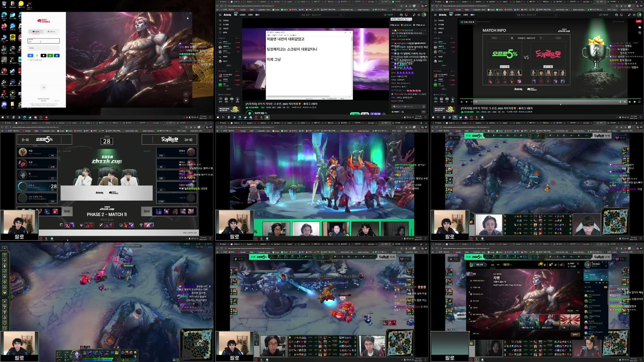The height and width of the screenshot is (362, 644).
Task: Switch to the TFT tab in the LoL client
Action: point(498,265)
